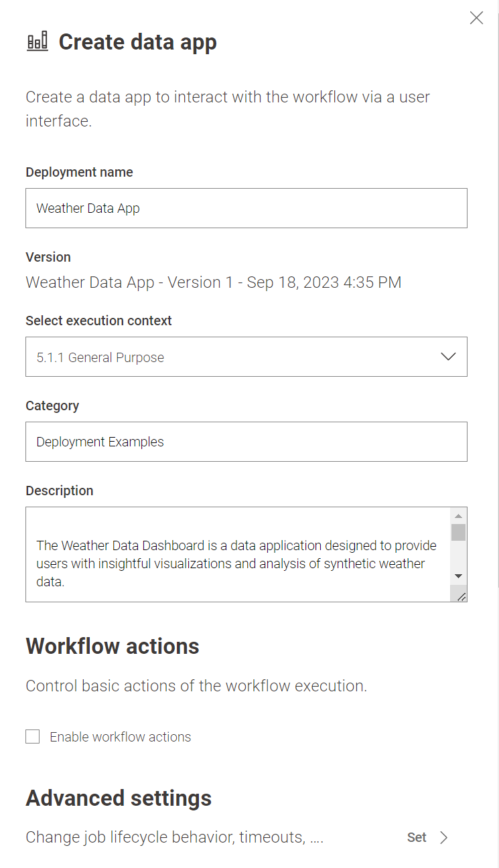Click the execution context chevron arrow
Image resolution: width=499 pixels, height=868 pixels.
[x=448, y=357]
